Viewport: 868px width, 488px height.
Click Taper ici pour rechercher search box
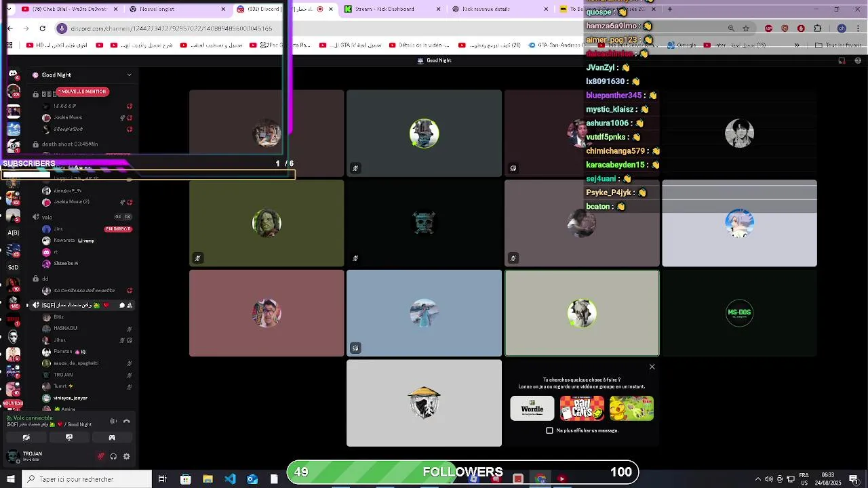pyautogui.click(x=87, y=479)
